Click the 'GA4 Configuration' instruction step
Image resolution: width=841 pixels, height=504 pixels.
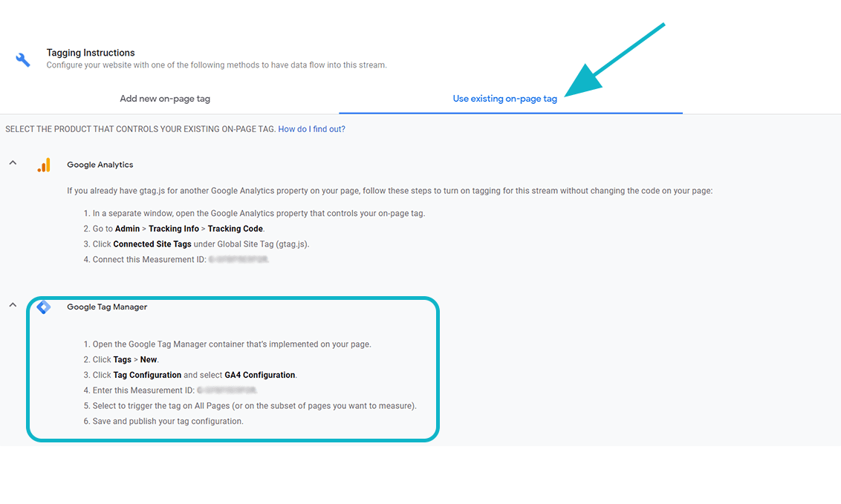click(x=190, y=375)
